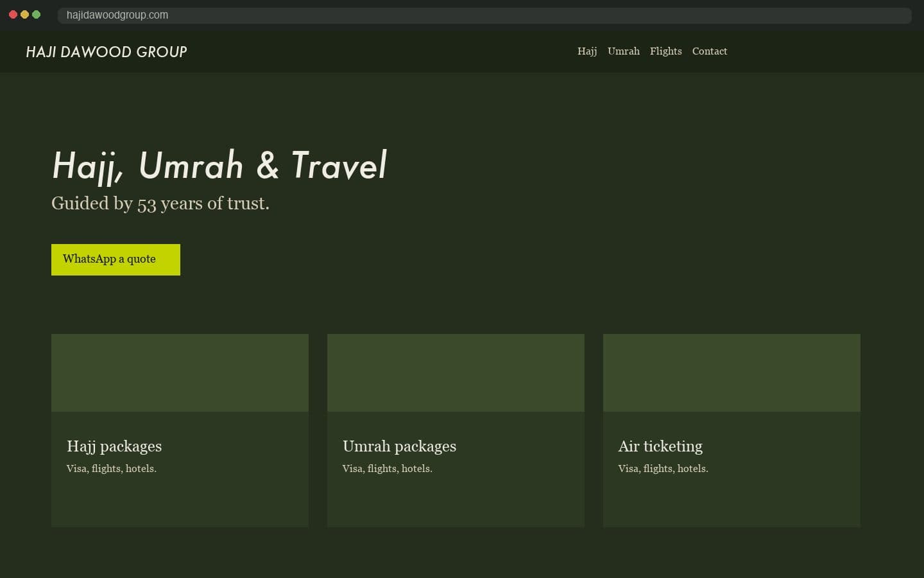
Task: Click the hajidawoodgroup.com address bar
Action: point(484,15)
